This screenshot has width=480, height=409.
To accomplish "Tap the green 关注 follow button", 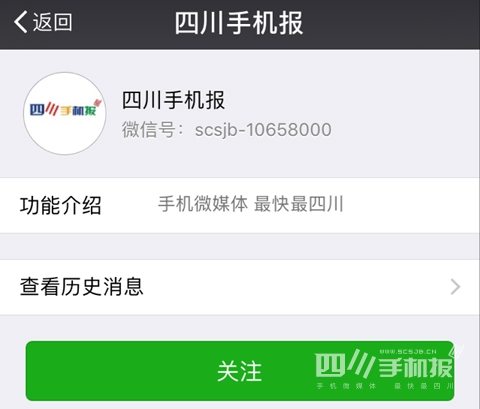I will [x=240, y=371].
